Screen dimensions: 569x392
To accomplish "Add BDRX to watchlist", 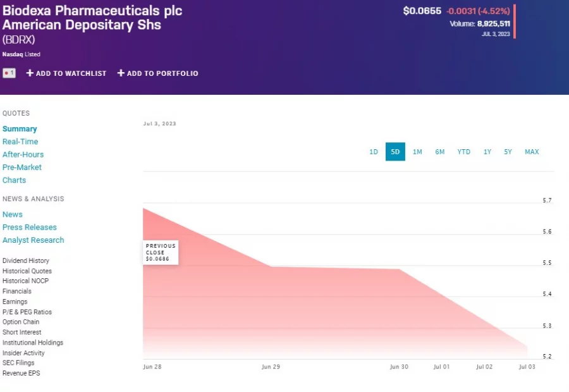I will pos(66,73).
